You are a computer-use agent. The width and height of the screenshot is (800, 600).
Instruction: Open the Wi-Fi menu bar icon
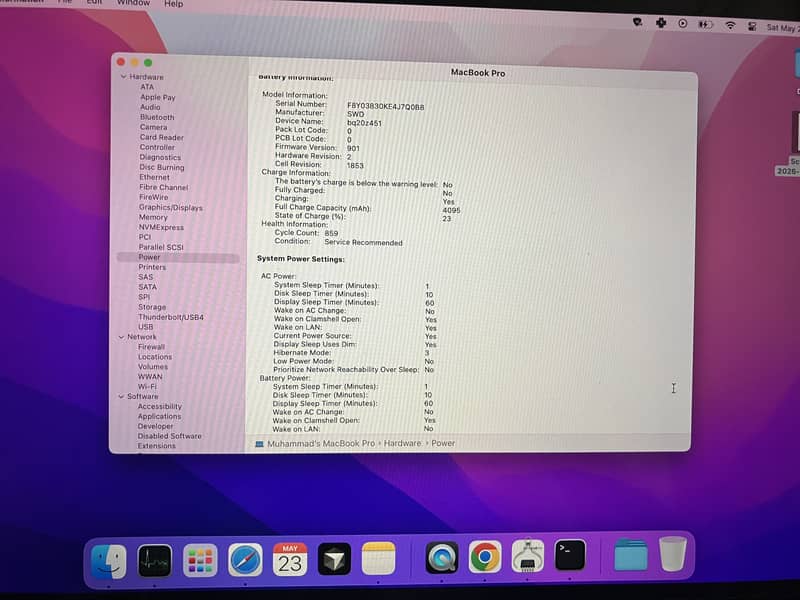pyautogui.click(x=730, y=25)
